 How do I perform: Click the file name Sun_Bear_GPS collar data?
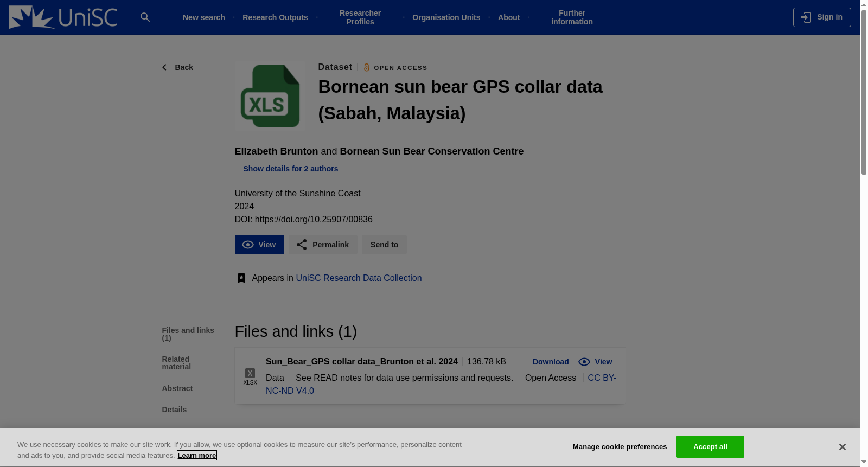pyautogui.click(x=361, y=362)
